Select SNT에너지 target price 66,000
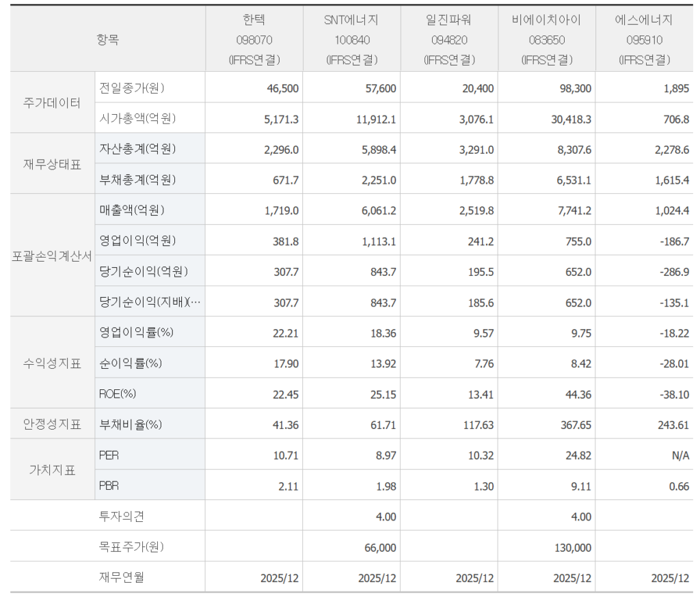The width and height of the screenshot is (700, 597). [380, 547]
